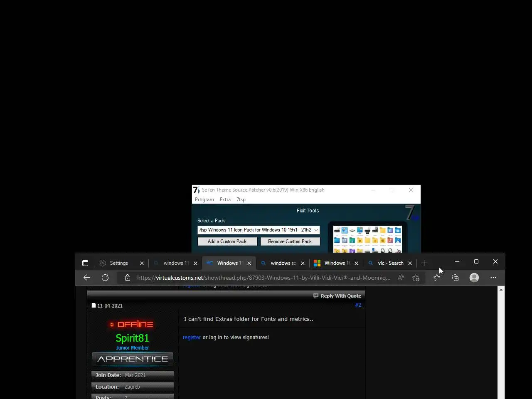Viewport: 532px width, 399px height.
Task: Click the register link in post signature
Action: click(192, 337)
